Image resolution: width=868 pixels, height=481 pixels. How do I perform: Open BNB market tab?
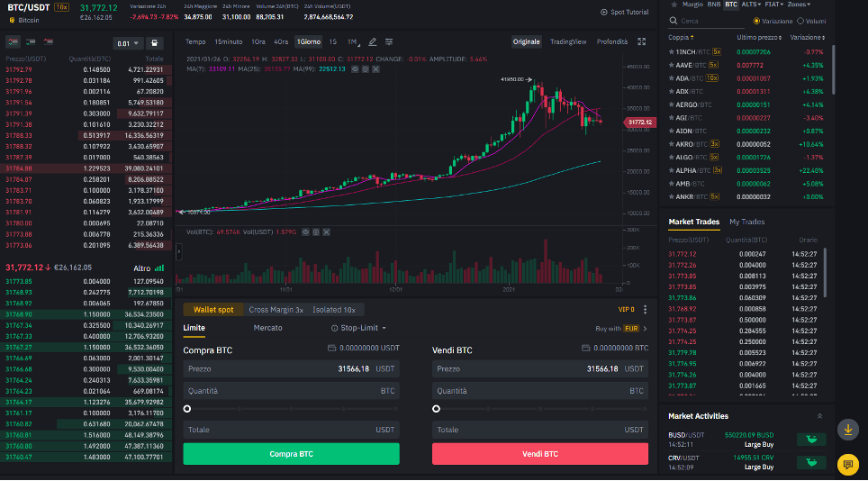pos(714,5)
